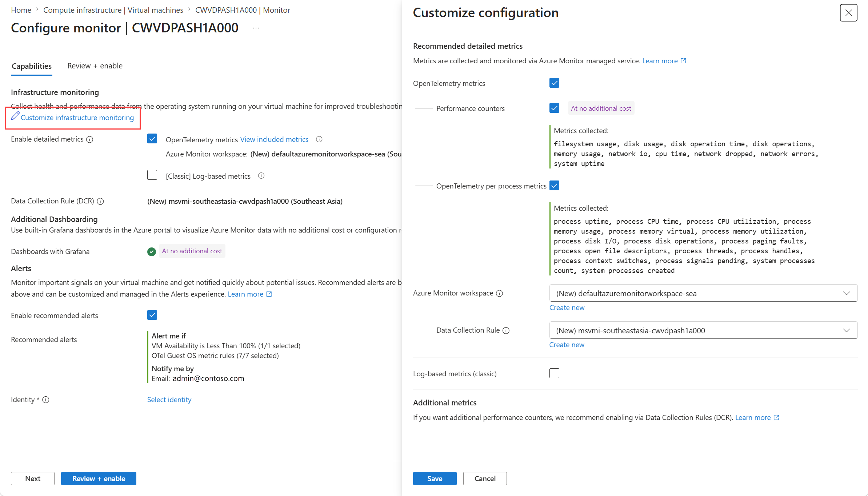This screenshot has width=868, height=496.
Task: Click Create new under Data Collection Rule
Action: 567,345
